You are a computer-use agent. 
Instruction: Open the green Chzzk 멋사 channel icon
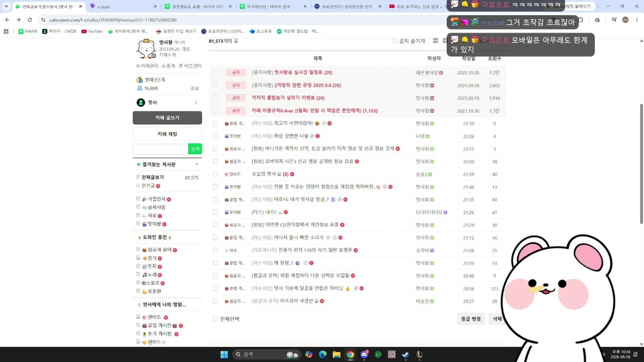click(x=141, y=102)
